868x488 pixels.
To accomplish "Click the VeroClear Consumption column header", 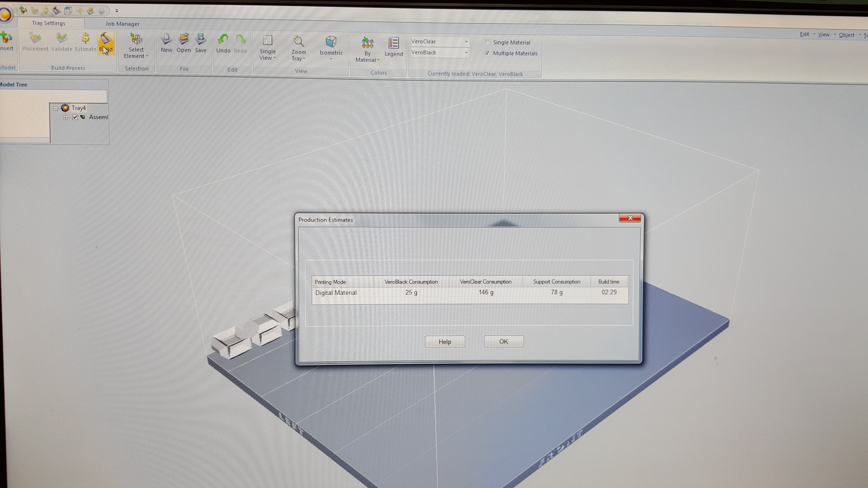I will point(486,282).
